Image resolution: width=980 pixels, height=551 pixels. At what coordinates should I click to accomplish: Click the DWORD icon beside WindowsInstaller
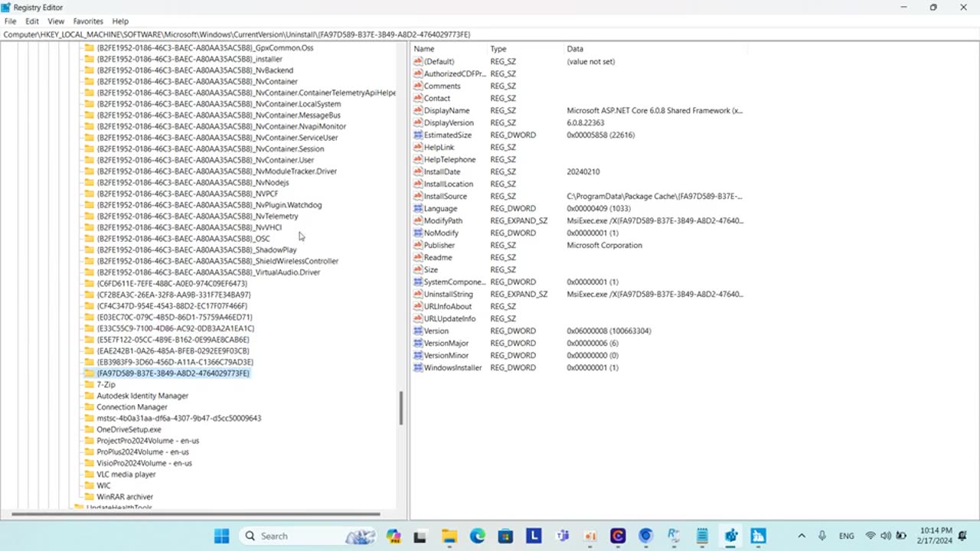(418, 367)
